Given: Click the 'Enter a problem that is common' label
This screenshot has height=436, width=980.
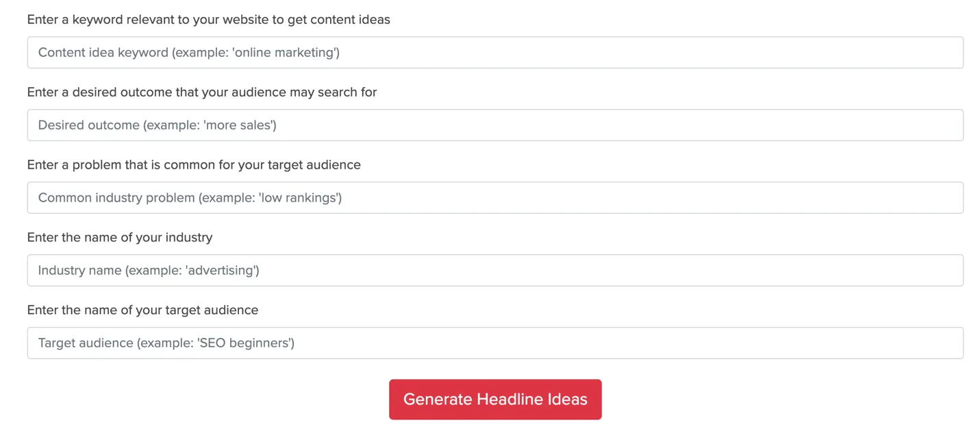Looking at the screenshot, I should coord(193,165).
